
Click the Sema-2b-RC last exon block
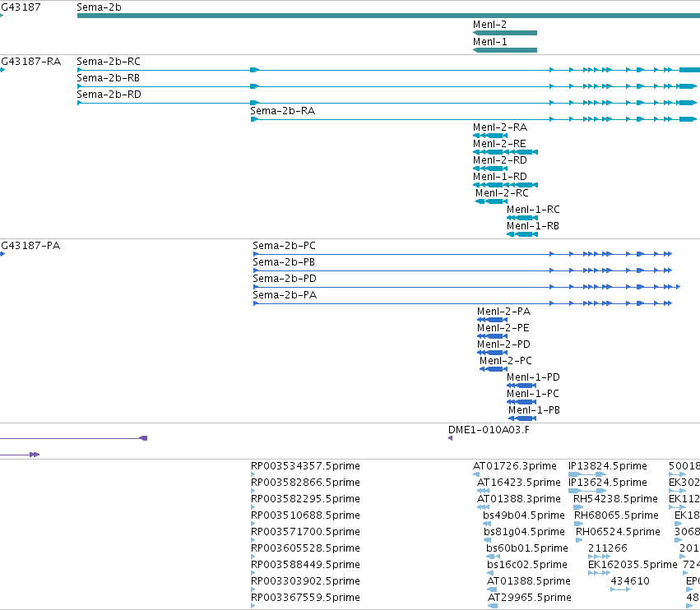[690, 70]
